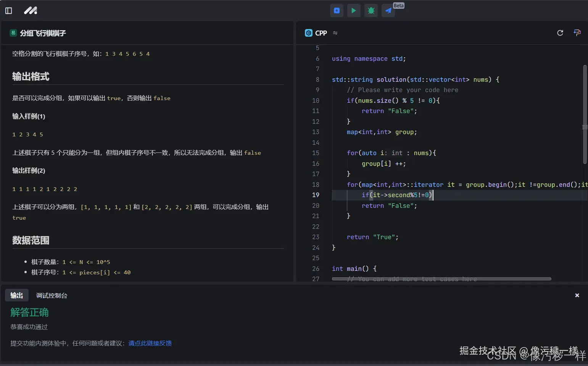
Task: Click the 'Please write your code here' comment
Action: [x=403, y=90]
